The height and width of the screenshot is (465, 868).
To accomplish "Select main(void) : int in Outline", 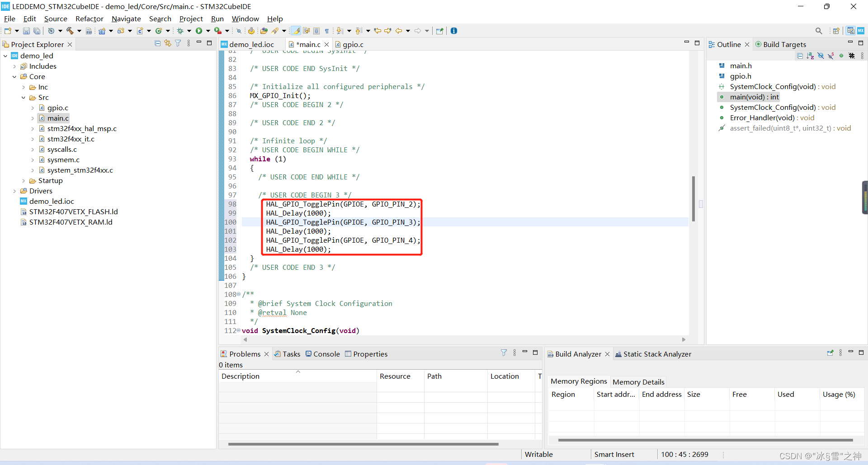I will pyautogui.click(x=754, y=97).
